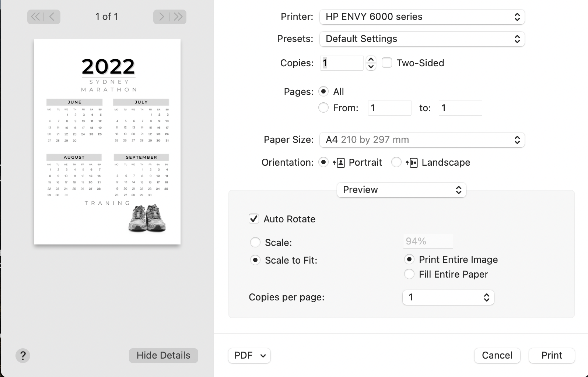Open the Help question mark
The width and height of the screenshot is (588, 377).
pyautogui.click(x=23, y=356)
